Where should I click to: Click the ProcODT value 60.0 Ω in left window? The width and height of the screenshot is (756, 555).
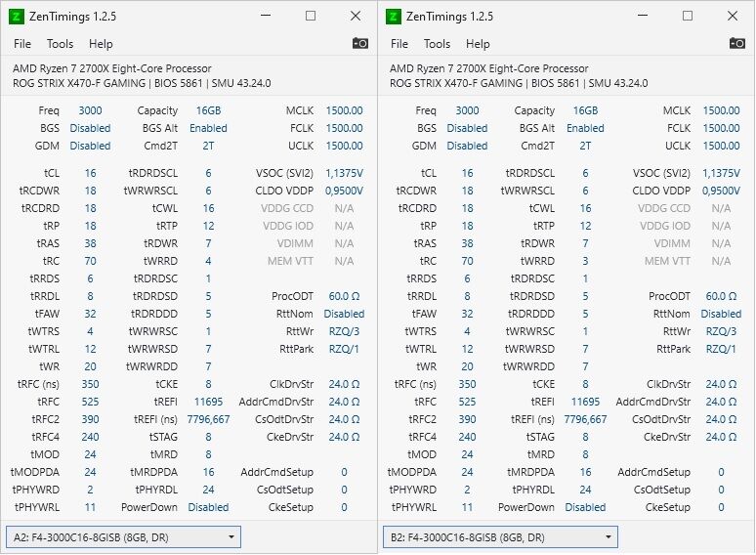click(344, 296)
